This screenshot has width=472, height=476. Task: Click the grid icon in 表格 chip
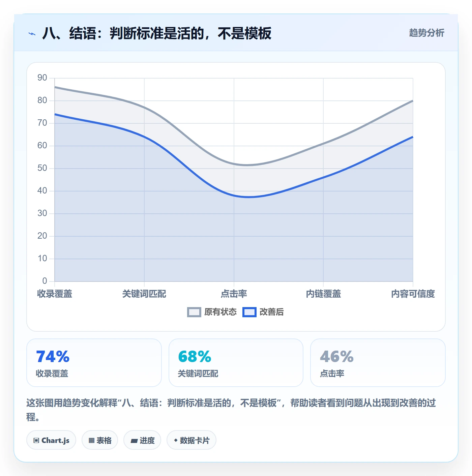click(91, 440)
